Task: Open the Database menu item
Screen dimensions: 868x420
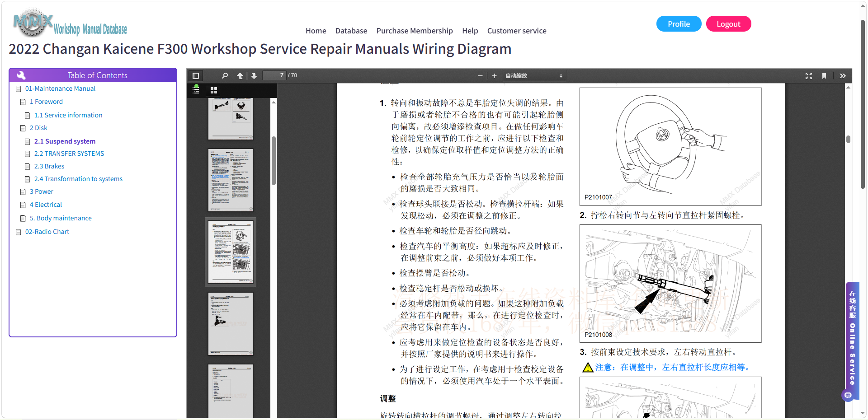Action: pyautogui.click(x=351, y=31)
